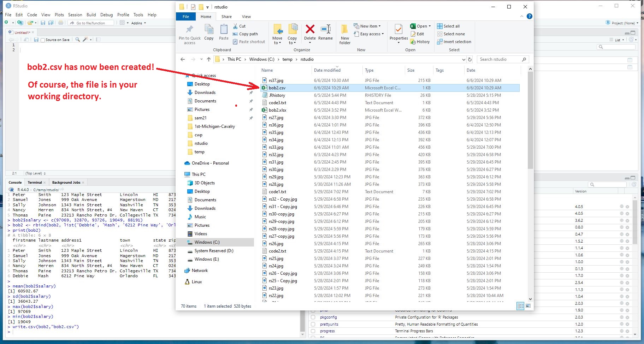Click the Cut scissors icon

click(x=236, y=26)
